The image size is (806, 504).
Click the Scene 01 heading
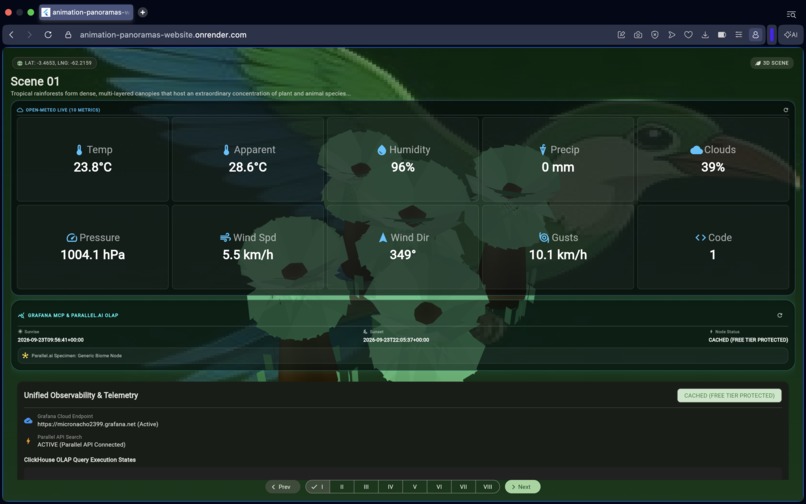(x=35, y=81)
